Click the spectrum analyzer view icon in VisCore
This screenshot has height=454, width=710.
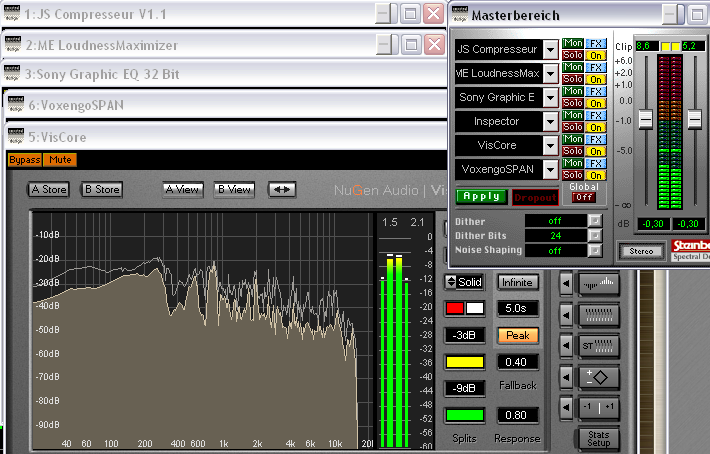pyautogui.click(x=599, y=284)
